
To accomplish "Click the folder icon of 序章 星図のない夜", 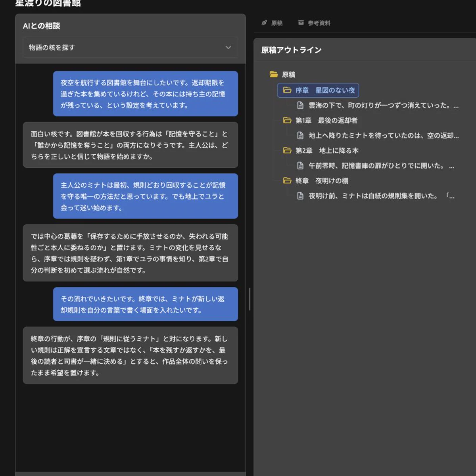I will pos(287,90).
